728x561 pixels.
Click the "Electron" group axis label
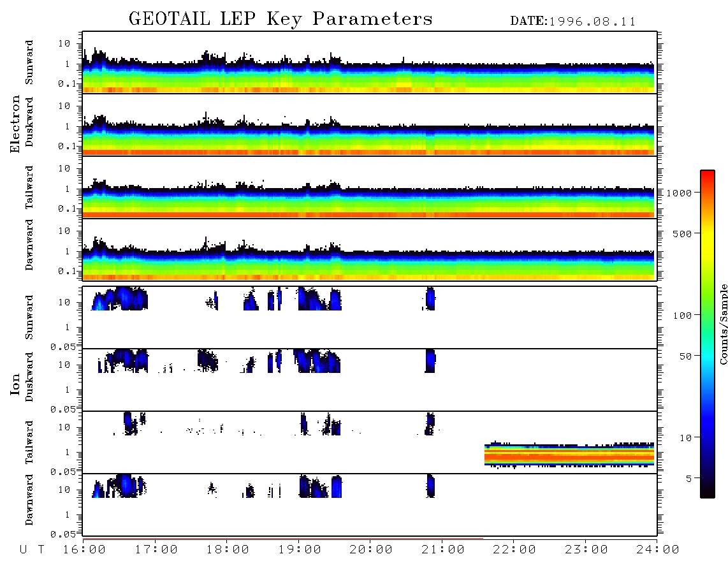[x=15, y=124]
